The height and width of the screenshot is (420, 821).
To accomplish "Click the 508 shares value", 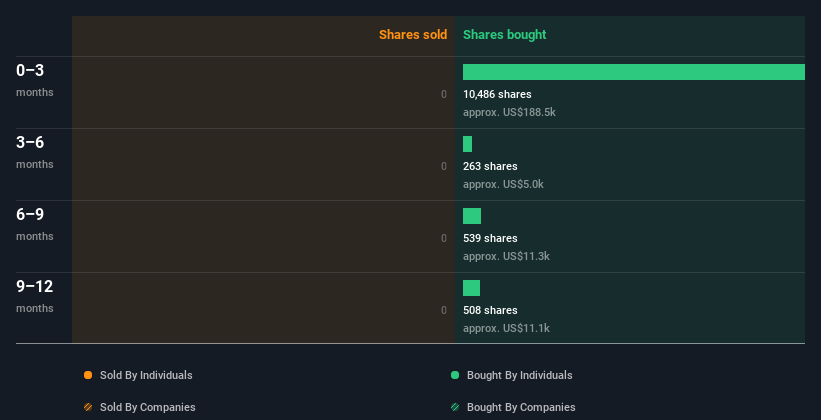I will [490, 311].
